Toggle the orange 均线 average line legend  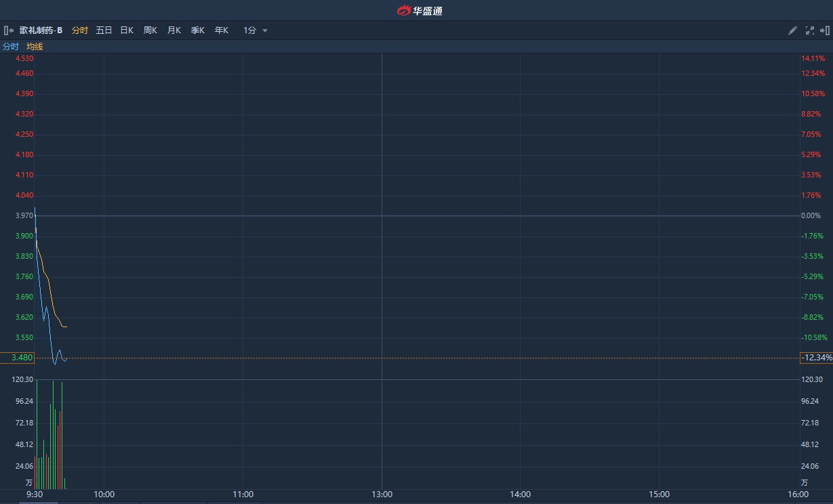35,47
